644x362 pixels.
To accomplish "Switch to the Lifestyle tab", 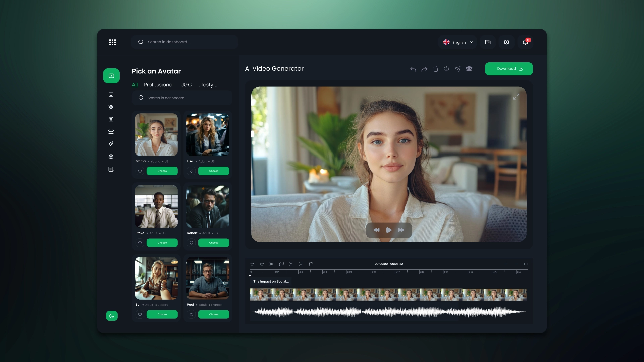I will tap(208, 85).
